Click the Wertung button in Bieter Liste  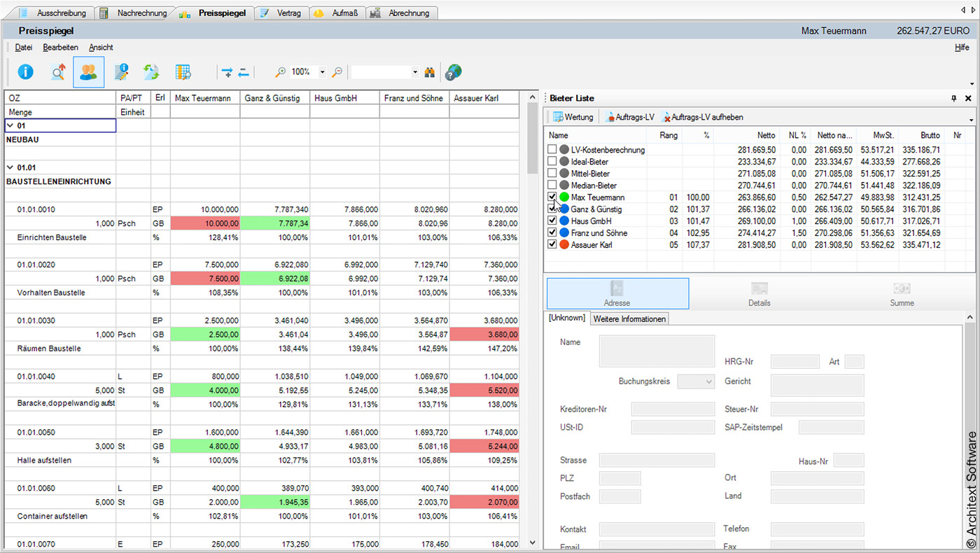pos(574,117)
